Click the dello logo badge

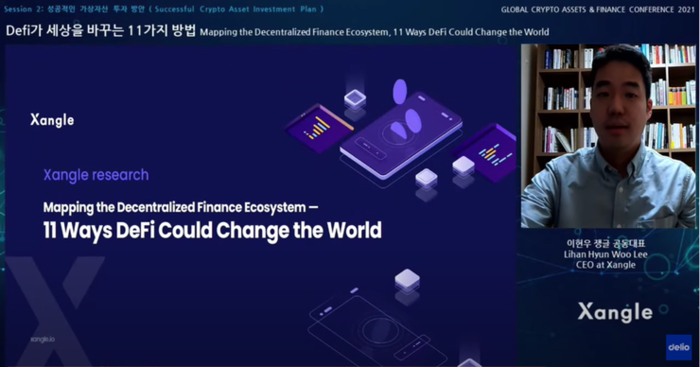[x=679, y=347]
